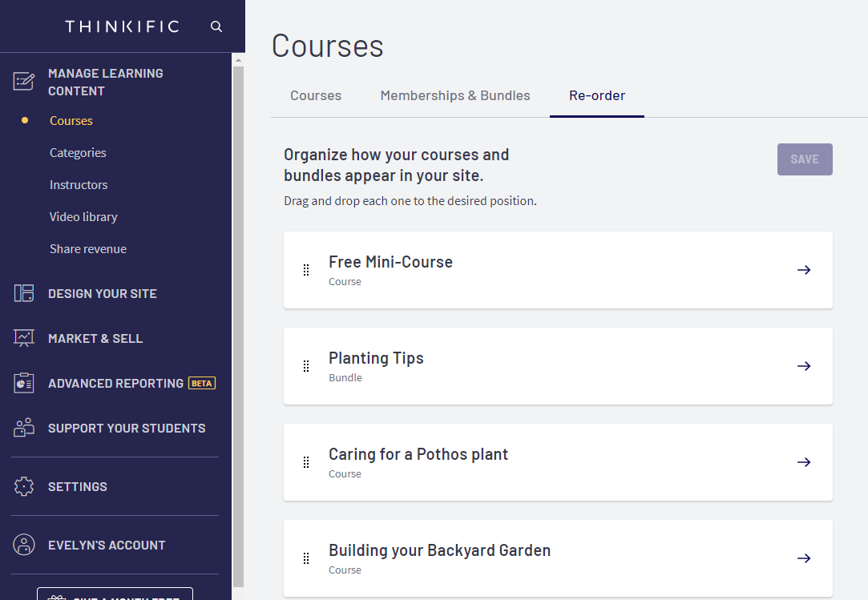The image size is (868, 600).
Task: Collapse the Manage Learning Content section
Action: pyautogui.click(x=106, y=82)
